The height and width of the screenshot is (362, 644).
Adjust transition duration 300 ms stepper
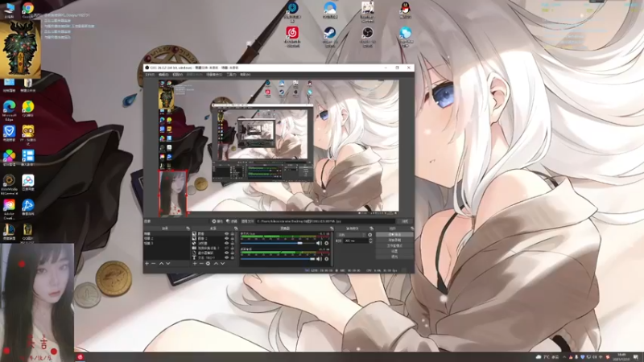tap(371, 241)
